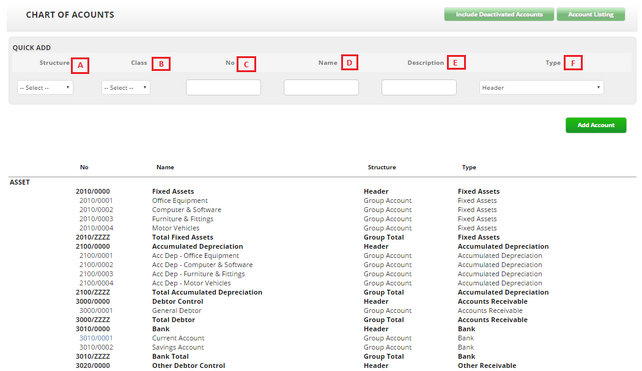Image resolution: width=642 pixels, height=371 pixels.
Task: Click the red C marker next to No
Action: 246,64
